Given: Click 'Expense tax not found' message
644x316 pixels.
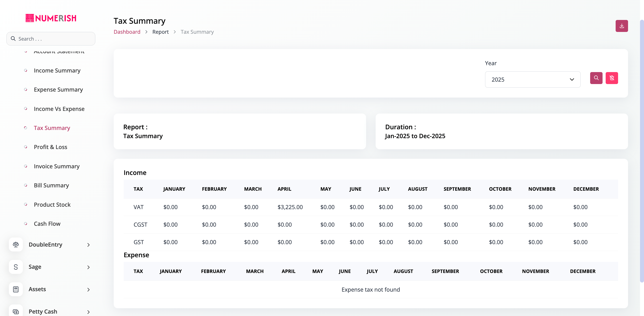Looking at the screenshot, I should coord(371,289).
